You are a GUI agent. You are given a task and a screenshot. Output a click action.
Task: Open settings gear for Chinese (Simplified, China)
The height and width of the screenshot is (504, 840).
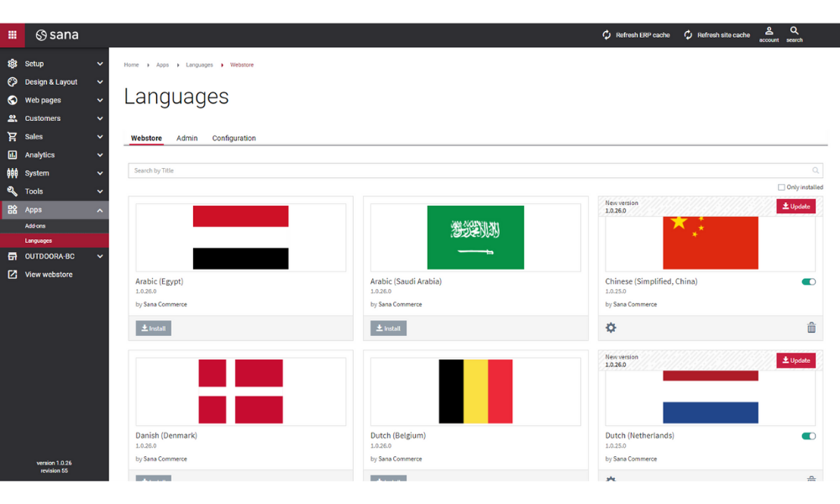611,328
